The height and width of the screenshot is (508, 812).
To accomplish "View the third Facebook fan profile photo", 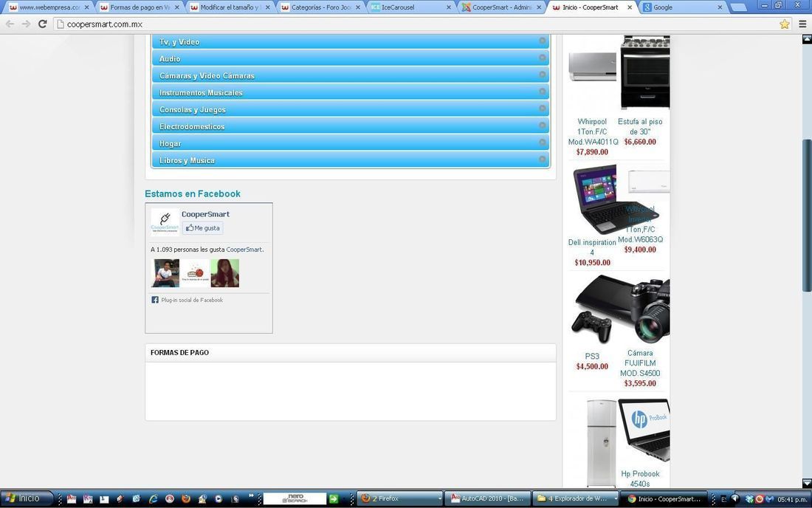I will (224, 273).
